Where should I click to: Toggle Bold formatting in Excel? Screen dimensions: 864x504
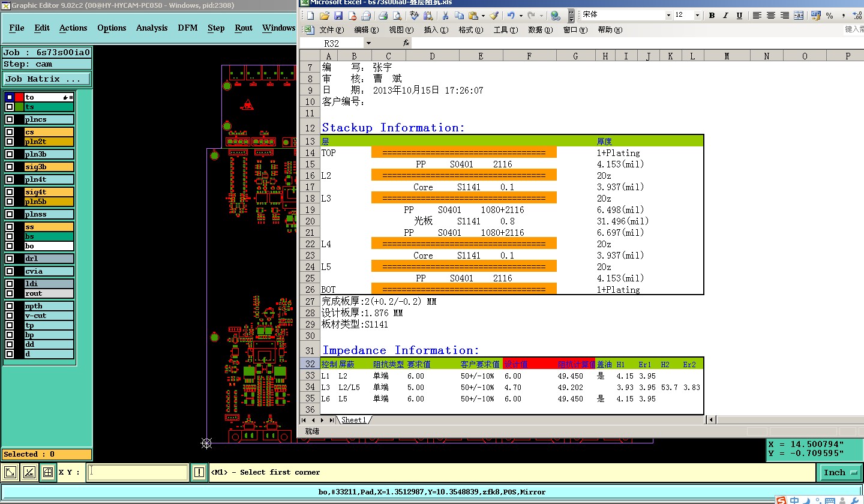712,16
